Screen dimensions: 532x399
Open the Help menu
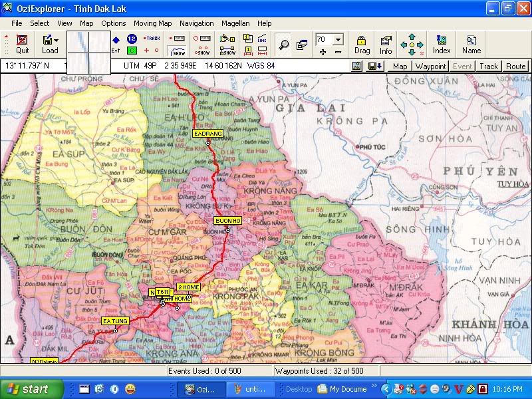click(264, 23)
